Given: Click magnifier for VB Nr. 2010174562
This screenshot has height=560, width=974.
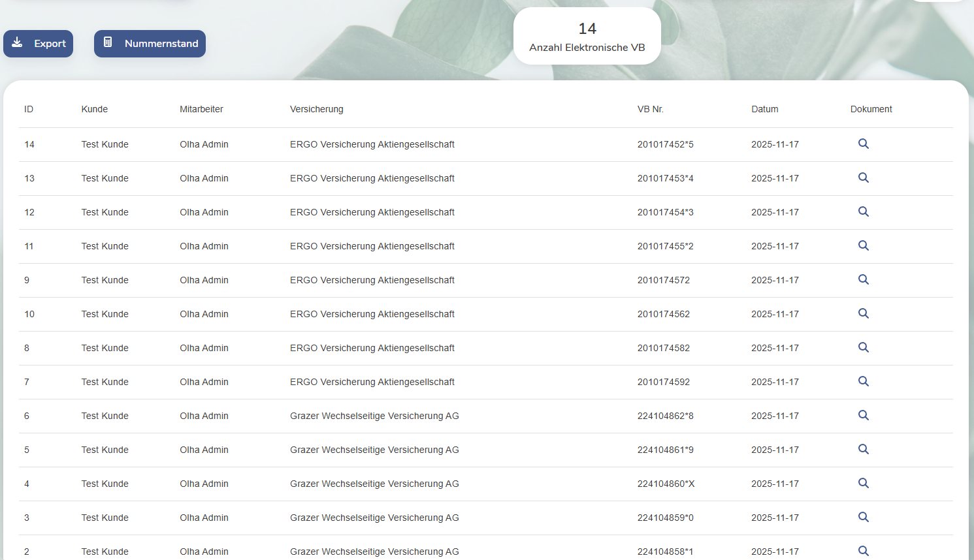Looking at the screenshot, I should [863, 314].
